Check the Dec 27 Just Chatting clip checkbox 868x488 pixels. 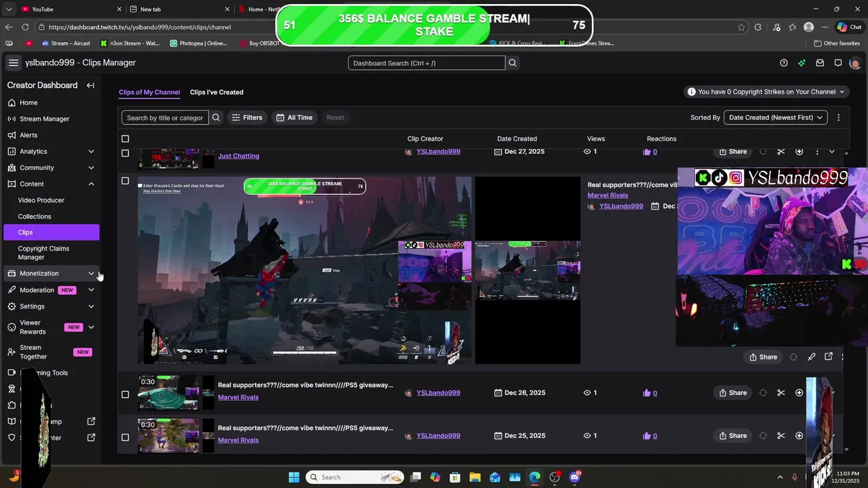125,153
